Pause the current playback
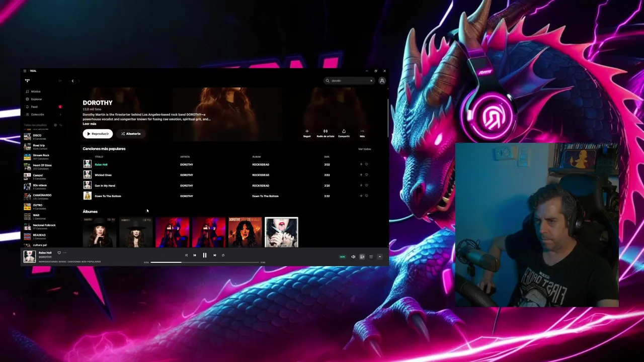 coord(205,255)
